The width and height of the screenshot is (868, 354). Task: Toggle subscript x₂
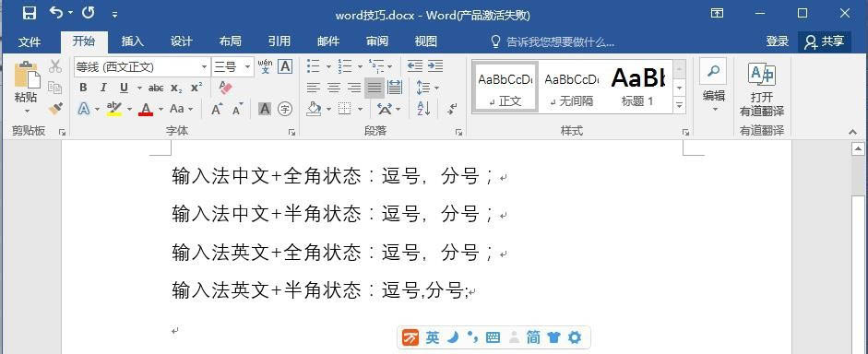tap(176, 88)
